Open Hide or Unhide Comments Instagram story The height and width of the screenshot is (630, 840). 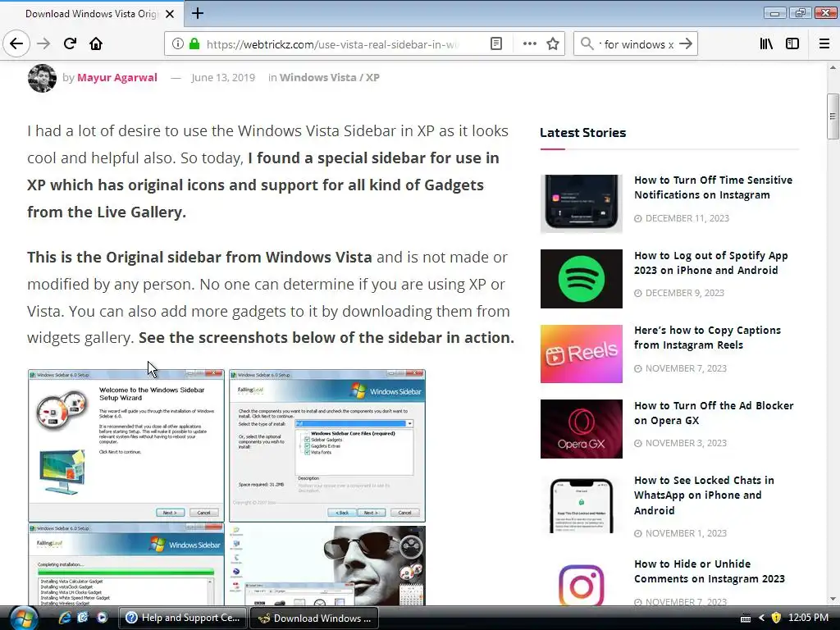pos(710,571)
